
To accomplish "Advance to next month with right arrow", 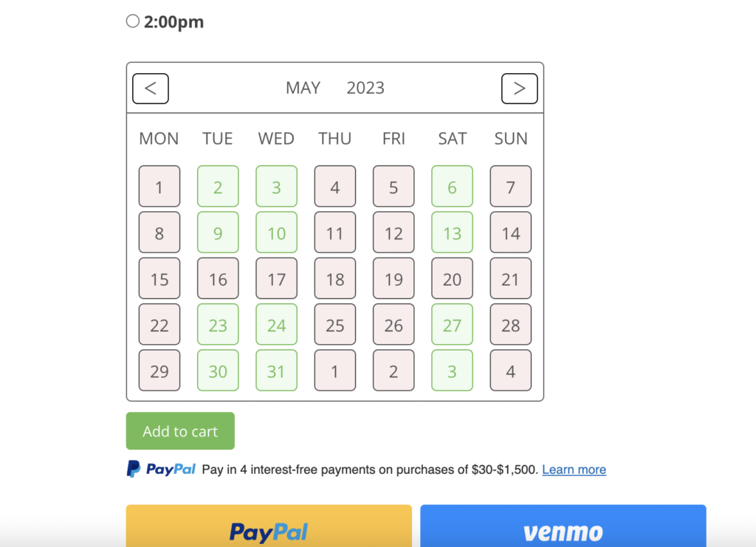I will click(x=519, y=89).
